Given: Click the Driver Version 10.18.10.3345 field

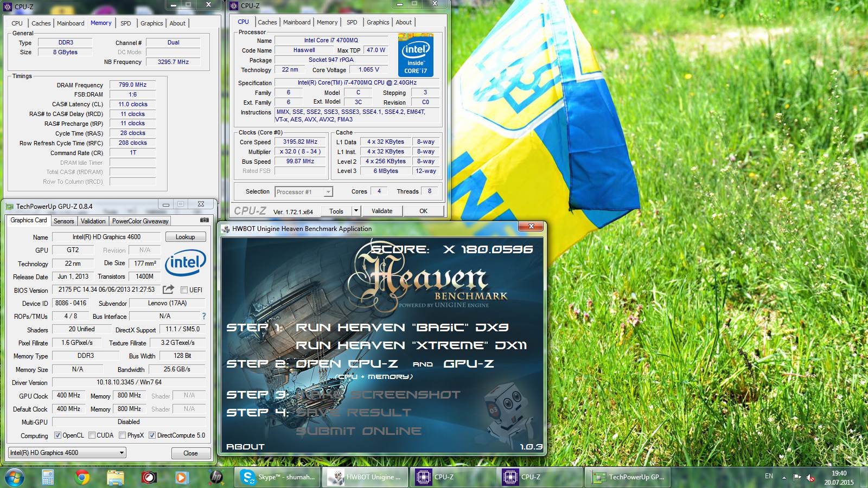Looking at the screenshot, I should (129, 382).
